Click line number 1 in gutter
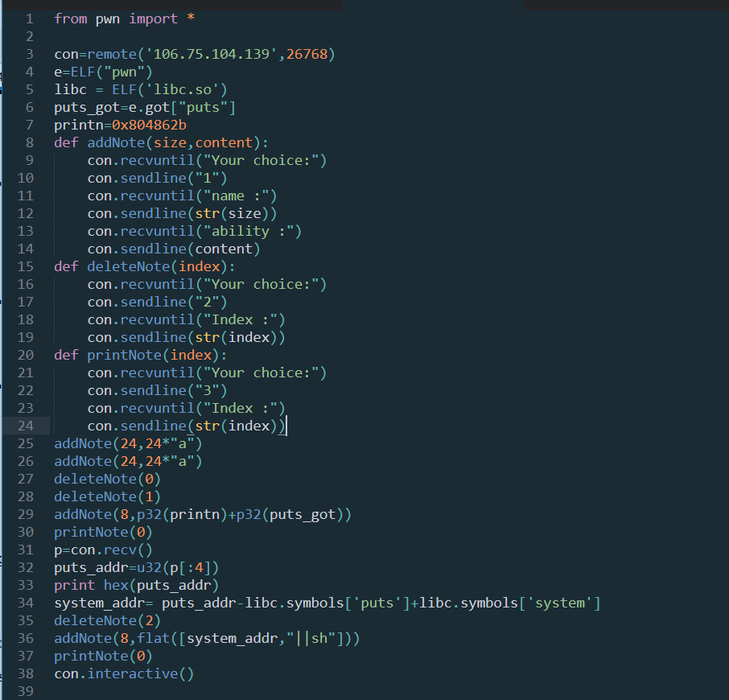The height and width of the screenshot is (700, 729). pos(29,19)
